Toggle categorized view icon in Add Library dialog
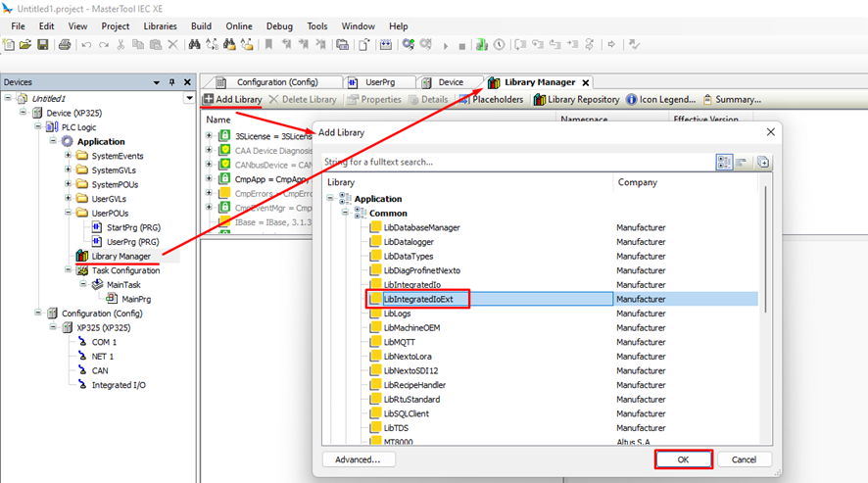 point(724,162)
